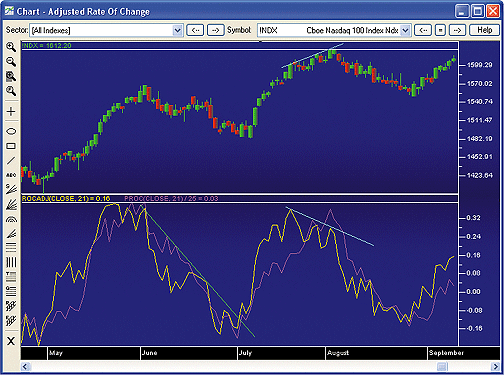Pick the ABC text annotation tool
504x375 pixels.
(x=11, y=175)
